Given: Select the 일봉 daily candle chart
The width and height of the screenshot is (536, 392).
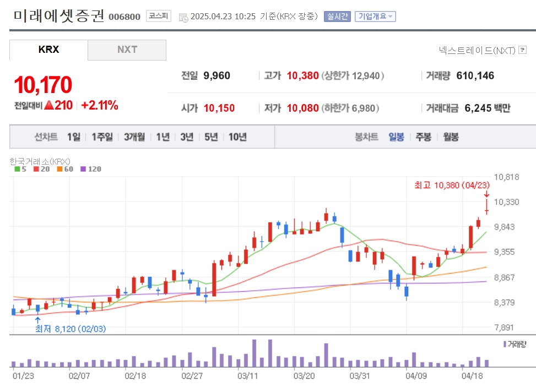Looking at the screenshot, I should point(396,137).
